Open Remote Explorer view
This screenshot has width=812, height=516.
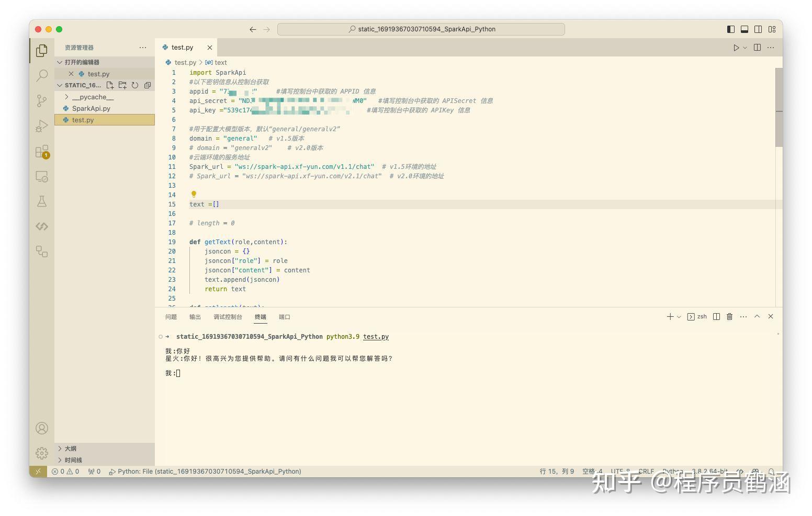(42, 177)
